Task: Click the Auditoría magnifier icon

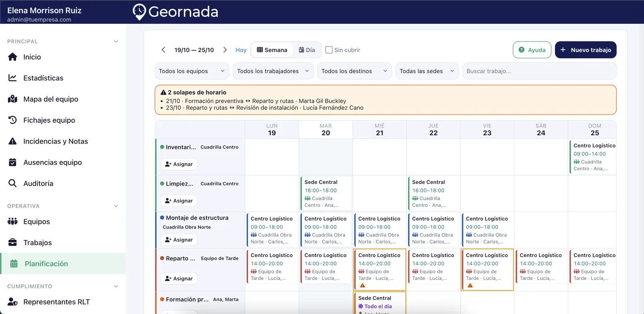Action: click(x=13, y=183)
